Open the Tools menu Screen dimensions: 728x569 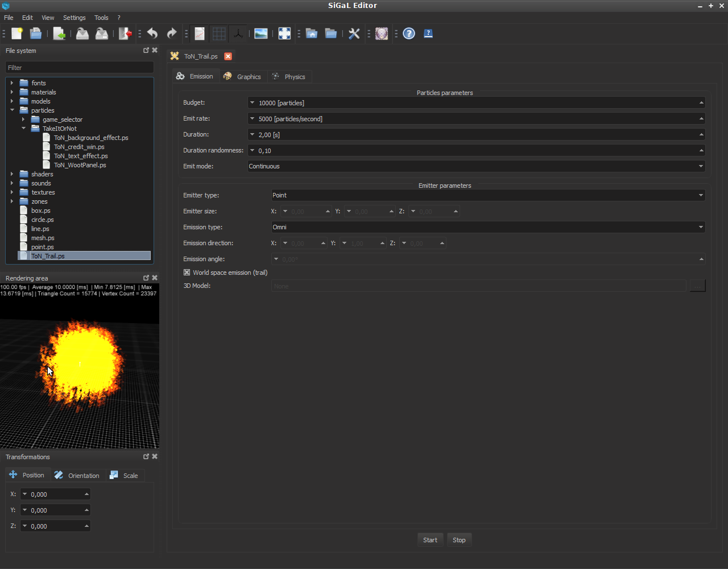click(x=101, y=18)
